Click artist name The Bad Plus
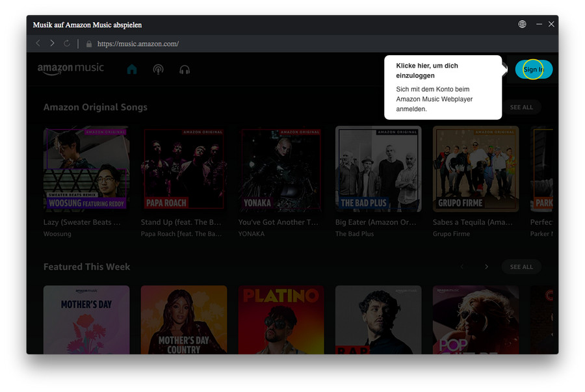 click(x=354, y=234)
